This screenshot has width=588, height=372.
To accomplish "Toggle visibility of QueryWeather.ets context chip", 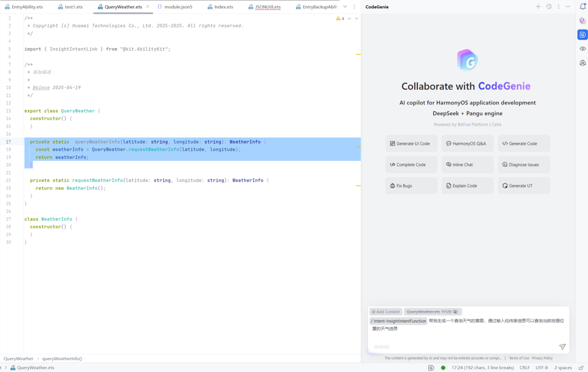I will click(x=455, y=312).
